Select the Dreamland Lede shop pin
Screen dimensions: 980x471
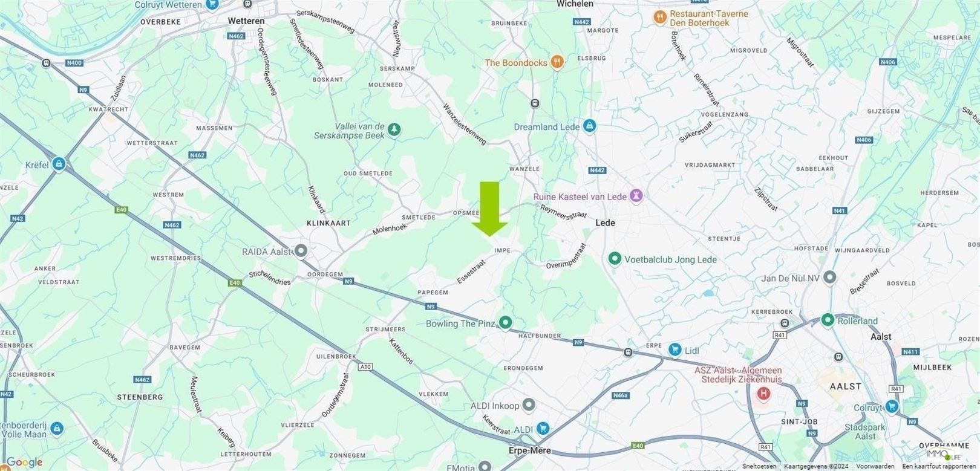click(590, 126)
